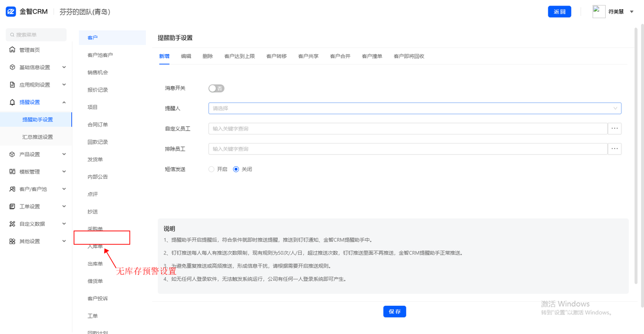
Task: Select 出库单 in the module list
Action: 95,264
